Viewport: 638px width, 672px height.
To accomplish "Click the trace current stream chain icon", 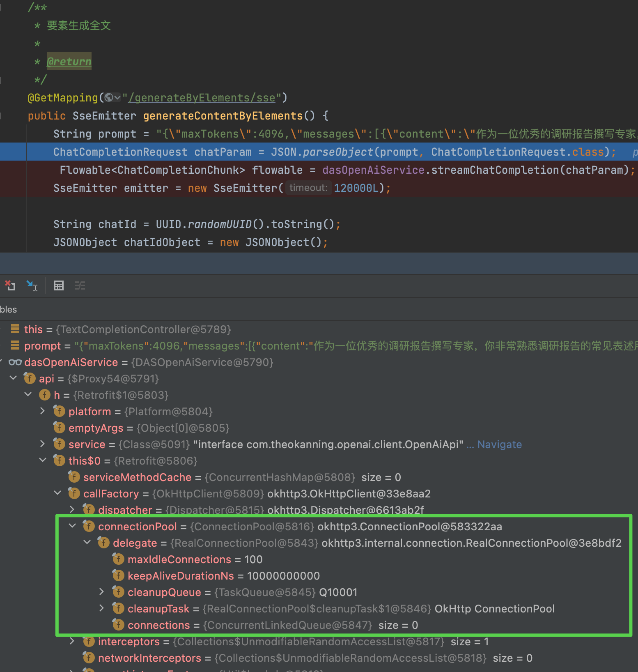I will pyautogui.click(x=80, y=285).
